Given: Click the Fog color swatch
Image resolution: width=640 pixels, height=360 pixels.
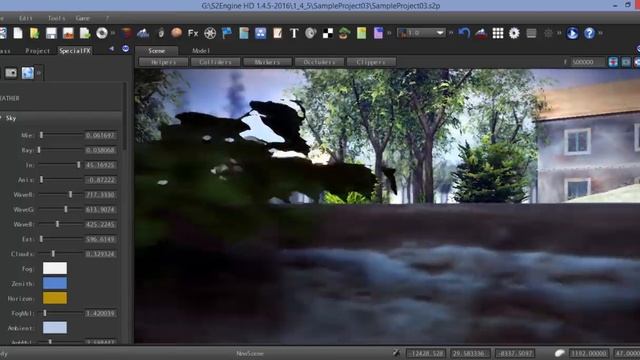Looking at the screenshot, I should coord(55,268).
